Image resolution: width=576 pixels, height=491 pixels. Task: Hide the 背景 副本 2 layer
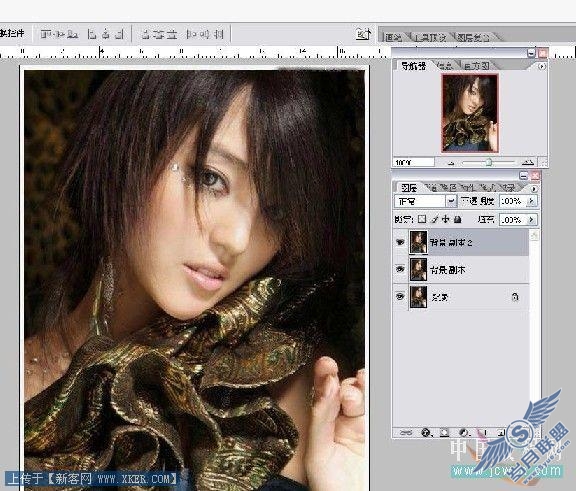400,242
